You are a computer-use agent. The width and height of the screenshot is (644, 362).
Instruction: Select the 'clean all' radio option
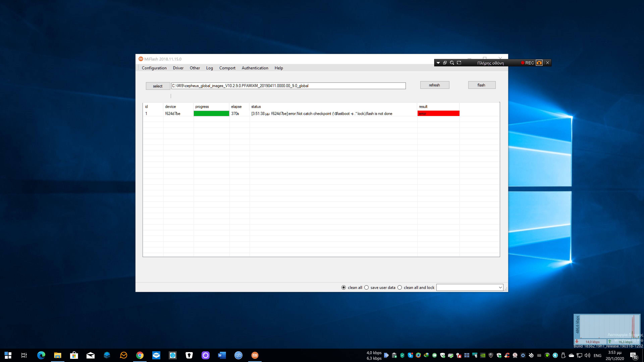[x=344, y=288]
